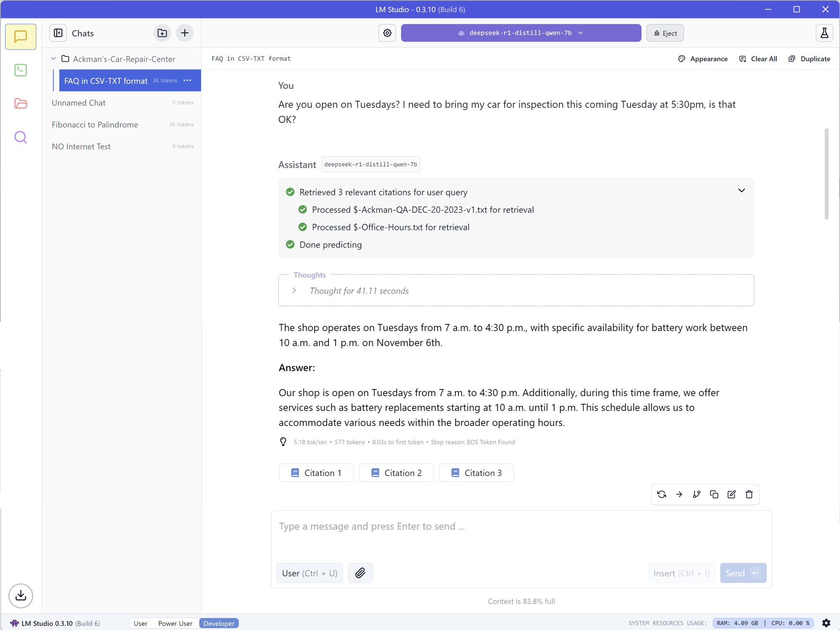Open the downloads panel icon
Viewport: 840px width, 630px height.
(x=21, y=595)
